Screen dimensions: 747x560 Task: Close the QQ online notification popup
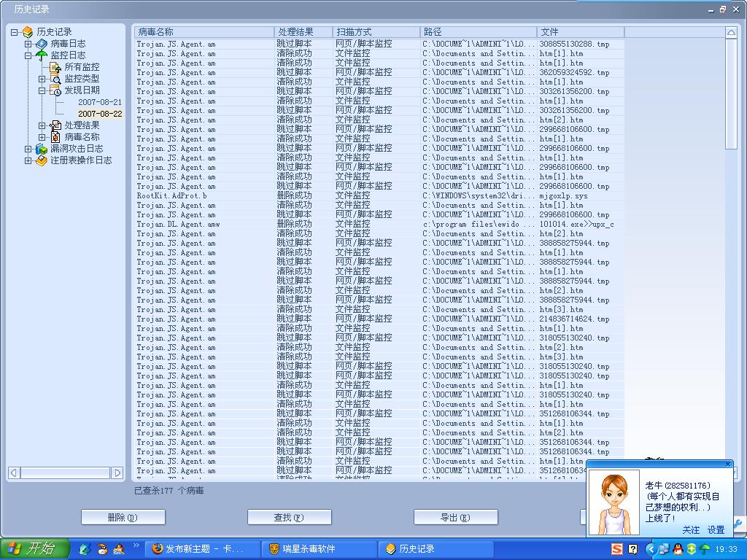(728, 464)
